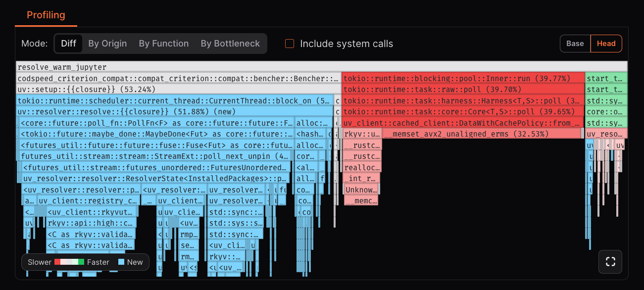Select the futures_util fuse::Fuse<Fut> frame

tap(156, 145)
